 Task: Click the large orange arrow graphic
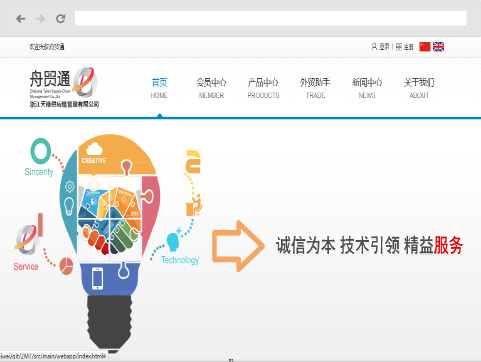click(x=238, y=246)
